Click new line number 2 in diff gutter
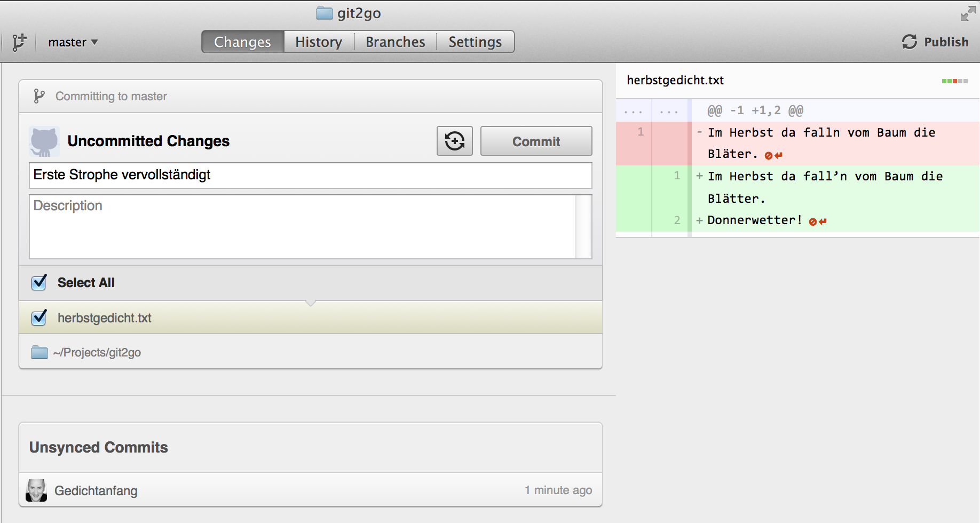The height and width of the screenshot is (523, 980). tap(677, 220)
